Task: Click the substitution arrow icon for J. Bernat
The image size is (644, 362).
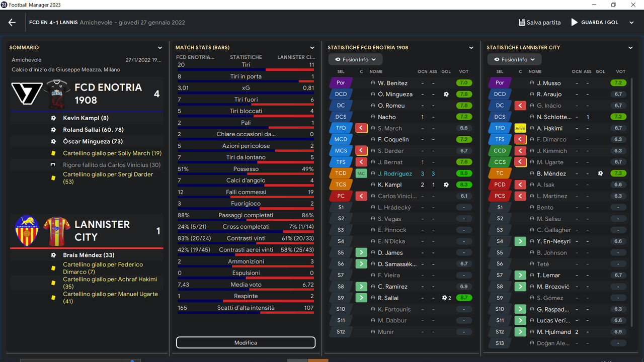Action: pos(361,162)
